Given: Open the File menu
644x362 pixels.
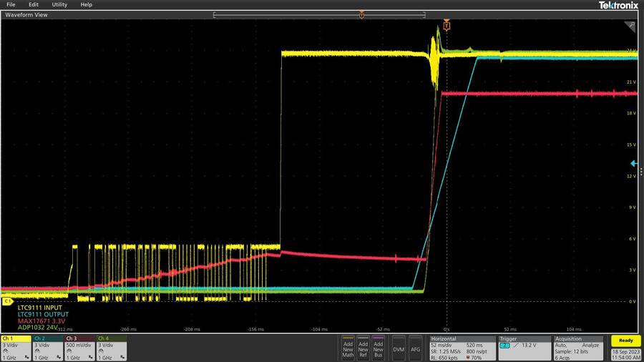Looking at the screenshot, I should [x=11, y=4].
